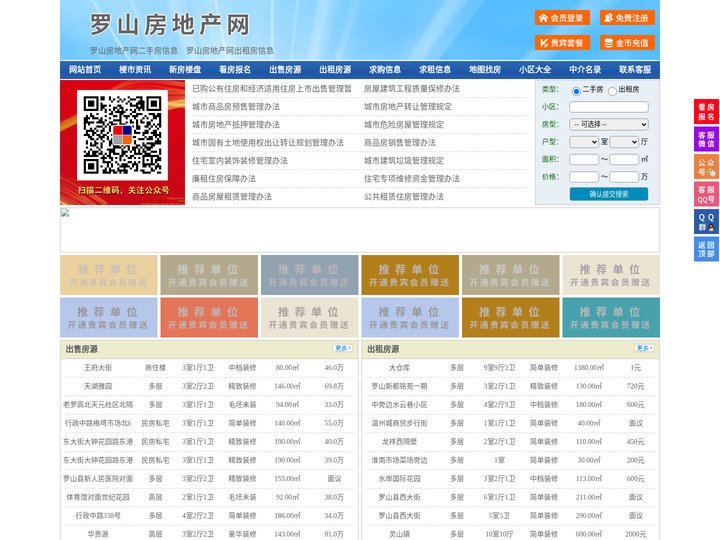Image resolution: width=720 pixels, height=540 pixels.
Task: Open 中介名录 navigation item
Action: pyautogui.click(x=585, y=70)
